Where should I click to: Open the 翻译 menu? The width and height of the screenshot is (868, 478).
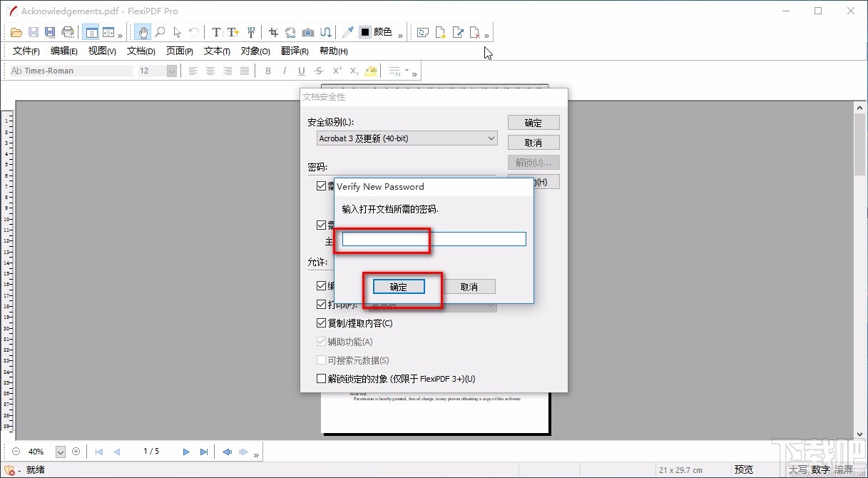click(294, 51)
